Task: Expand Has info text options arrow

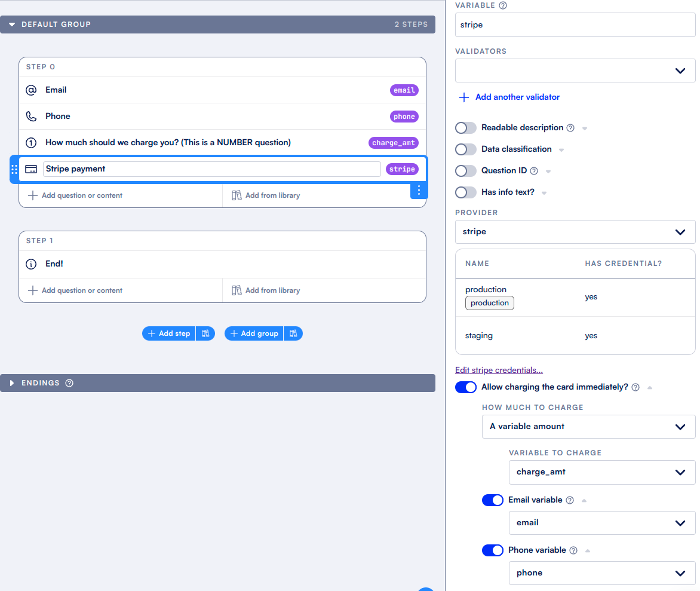Action: point(544,193)
